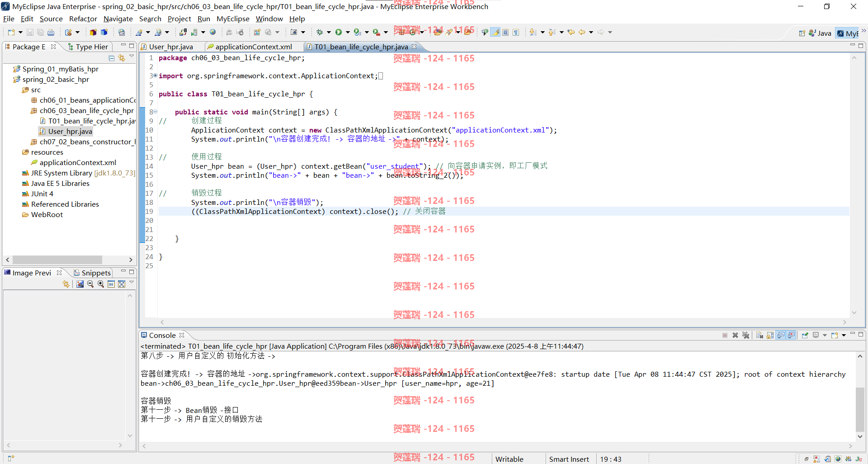Open the Run button dropdown arrow
This screenshot has height=464, width=868.
coord(348,32)
